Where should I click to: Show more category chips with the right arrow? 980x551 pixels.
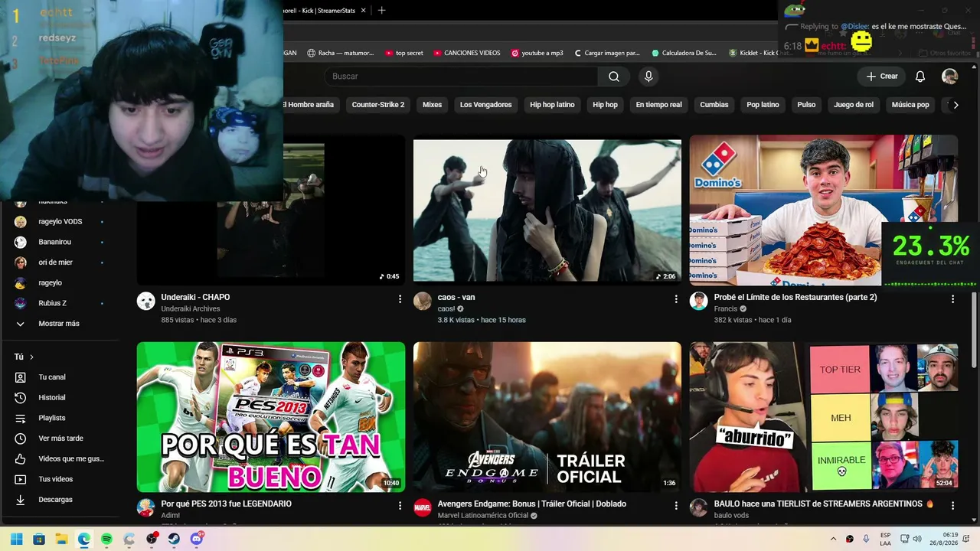(955, 105)
